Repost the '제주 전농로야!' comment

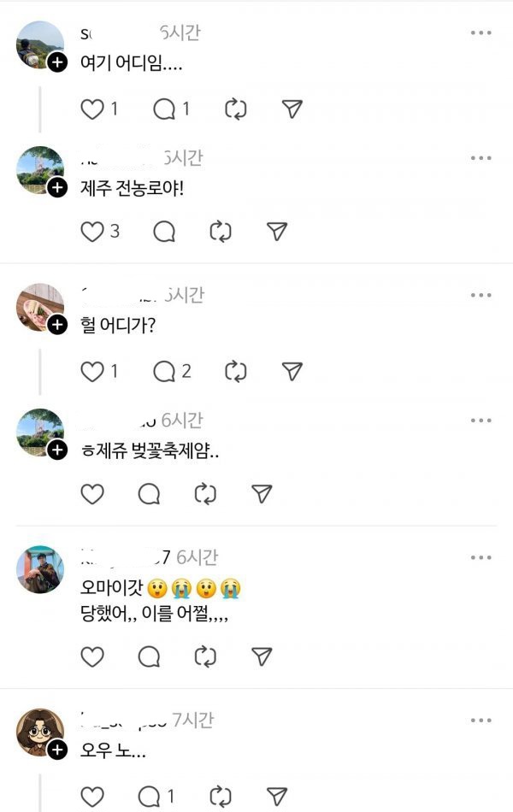pyautogui.click(x=221, y=232)
